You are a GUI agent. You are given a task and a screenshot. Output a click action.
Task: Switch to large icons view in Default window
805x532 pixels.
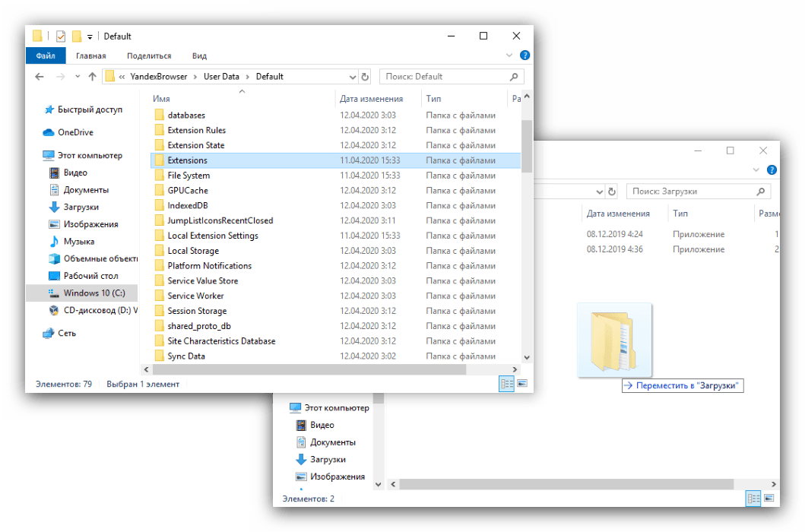point(521,385)
